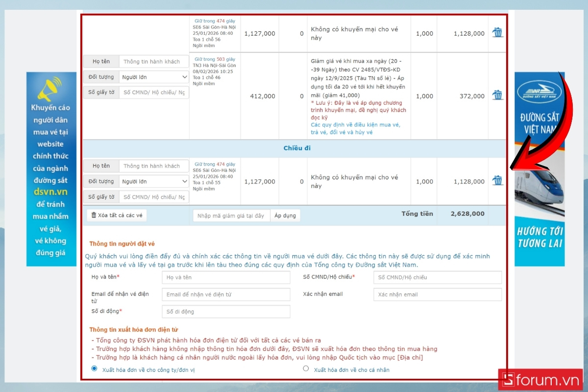Click the 412,000 ticket price
This screenshot has height=392, width=588.
[263, 96]
